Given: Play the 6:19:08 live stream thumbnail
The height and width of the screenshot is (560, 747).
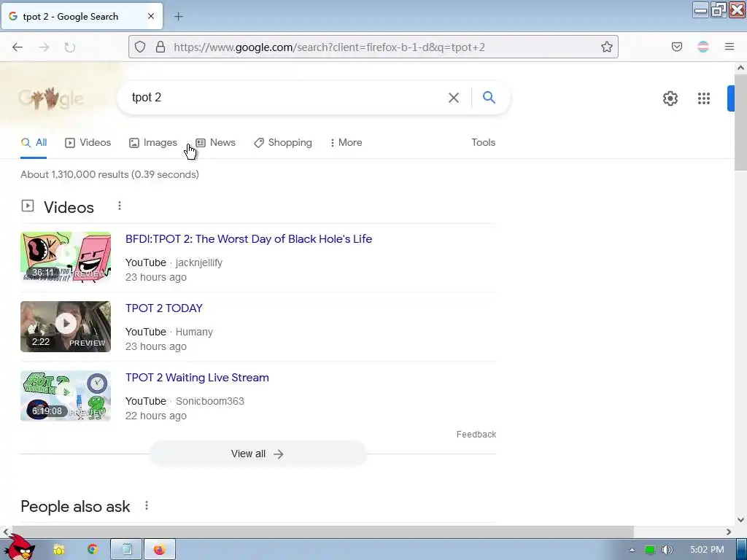Looking at the screenshot, I should click(66, 396).
